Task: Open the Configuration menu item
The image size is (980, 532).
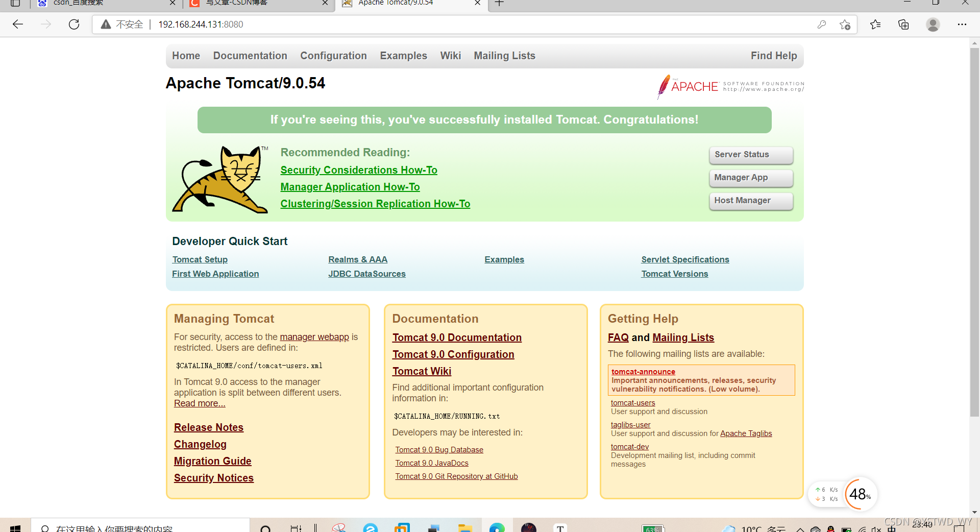Action: pos(333,56)
